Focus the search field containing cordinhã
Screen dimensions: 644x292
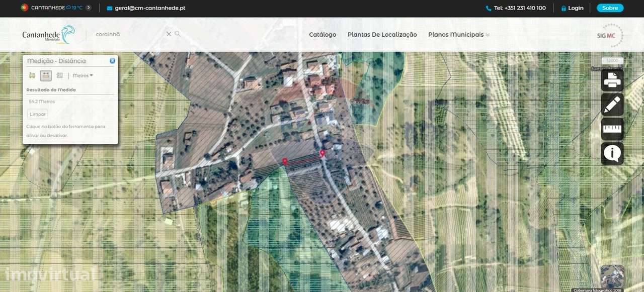coord(128,35)
